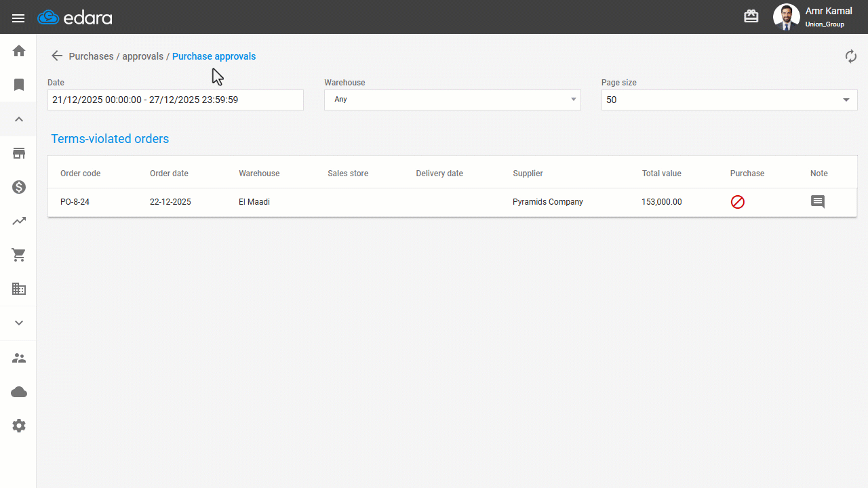Click the edara logo
Viewport: 868px width, 488px height.
click(x=75, y=18)
